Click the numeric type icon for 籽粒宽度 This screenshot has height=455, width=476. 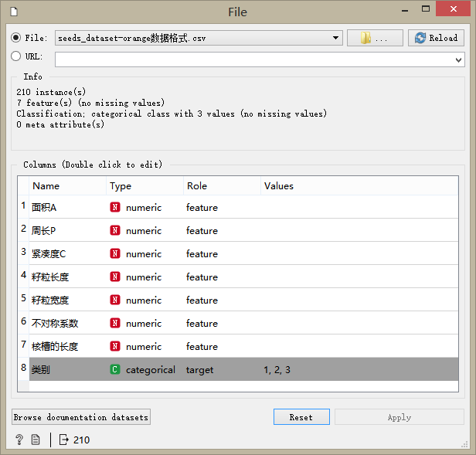115,300
